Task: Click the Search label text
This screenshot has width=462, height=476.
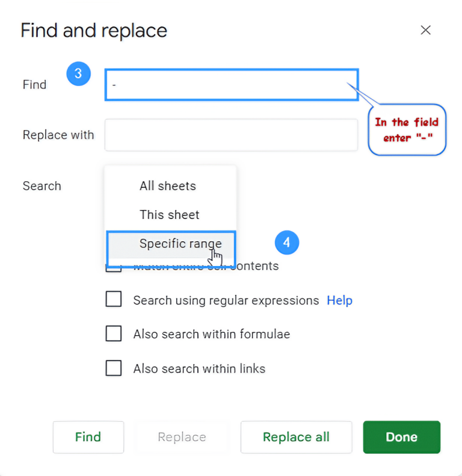Action: [42, 186]
